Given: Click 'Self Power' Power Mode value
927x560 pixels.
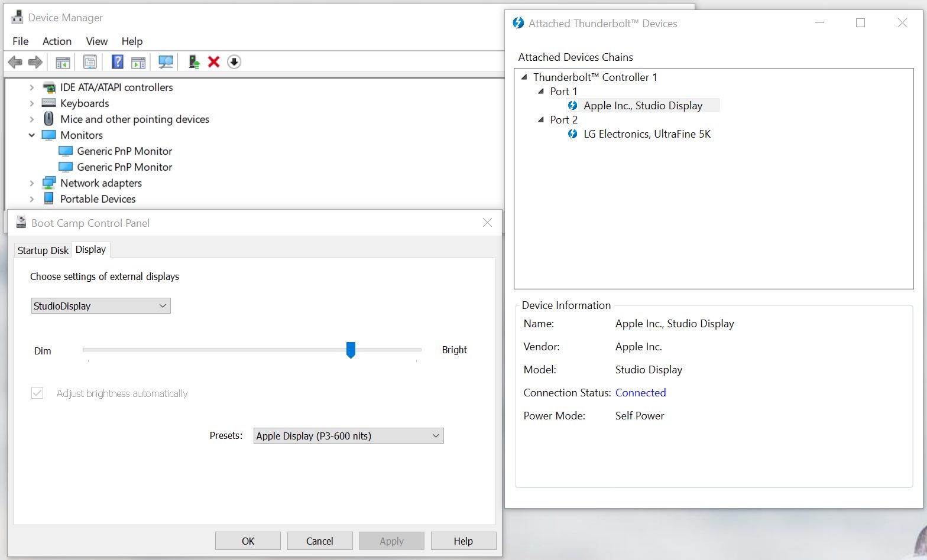Looking at the screenshot, I should pos(640,416).
